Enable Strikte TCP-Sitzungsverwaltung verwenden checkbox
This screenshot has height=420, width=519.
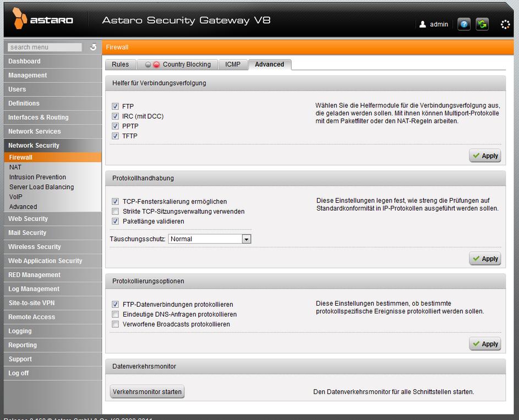coord(116,212)
